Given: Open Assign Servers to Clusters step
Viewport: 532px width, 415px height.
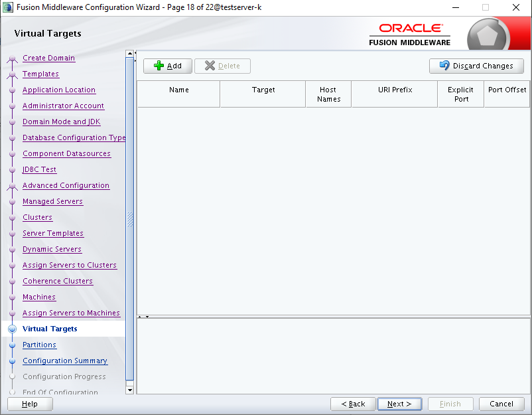Looking at the screenshot, I should point(70,266).
